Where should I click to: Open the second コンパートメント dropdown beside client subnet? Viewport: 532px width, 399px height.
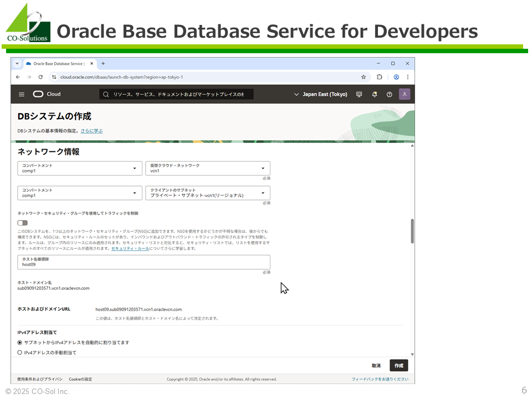80,193
